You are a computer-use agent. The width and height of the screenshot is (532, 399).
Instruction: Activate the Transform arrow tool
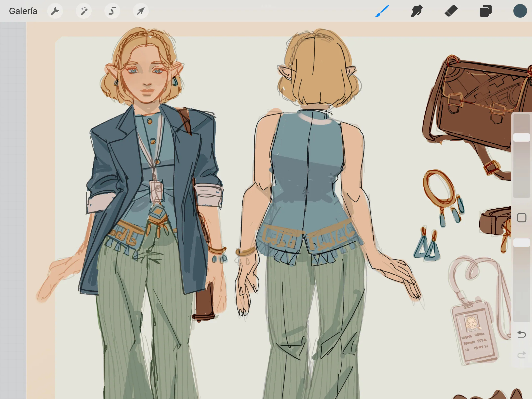coord(141,11)
